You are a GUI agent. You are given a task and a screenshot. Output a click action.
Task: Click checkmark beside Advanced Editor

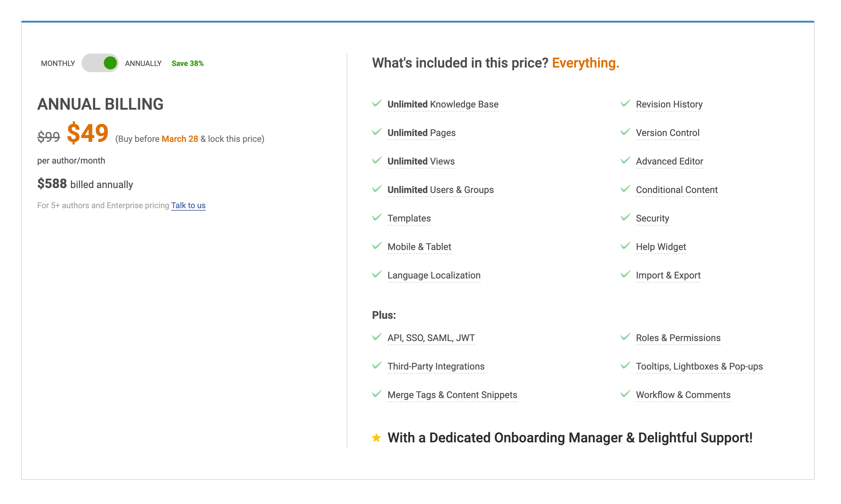(626, 160)
